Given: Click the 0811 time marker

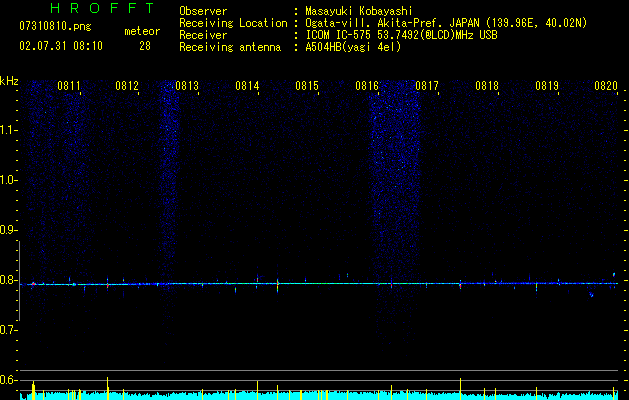Looking at the screenshot, I should point(69,86).
